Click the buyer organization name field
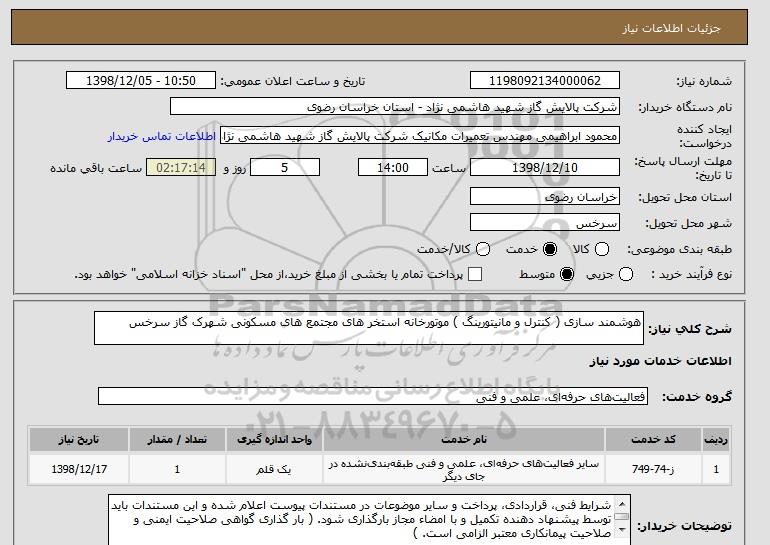Viewport: 770px width, 545px height. pos(395,107)
